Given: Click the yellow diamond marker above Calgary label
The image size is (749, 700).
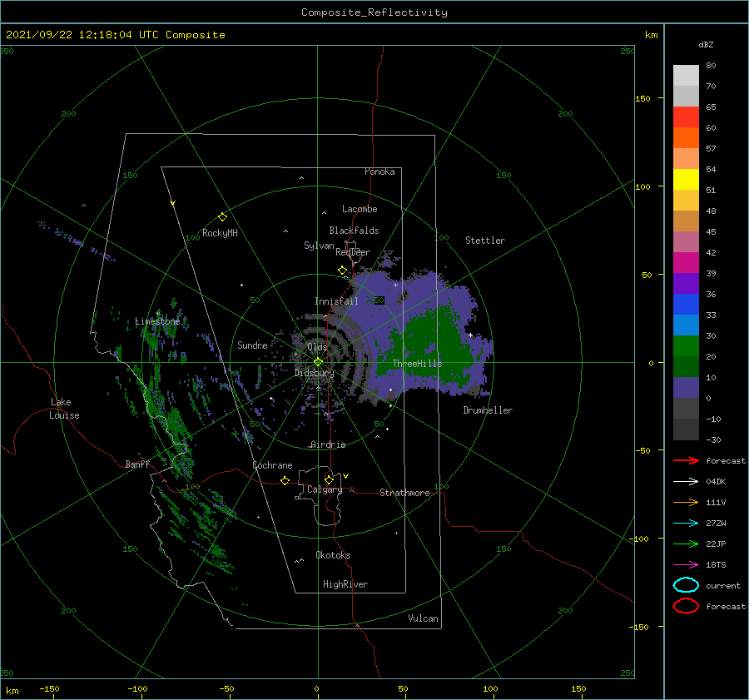Looking at the screenshot, I should coord(329,479).
